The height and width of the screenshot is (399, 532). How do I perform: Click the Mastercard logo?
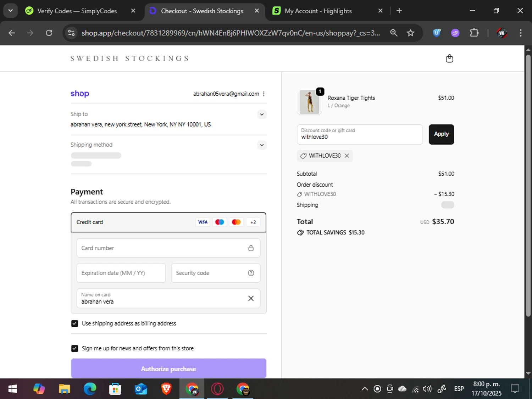click(x=236, y=222)
